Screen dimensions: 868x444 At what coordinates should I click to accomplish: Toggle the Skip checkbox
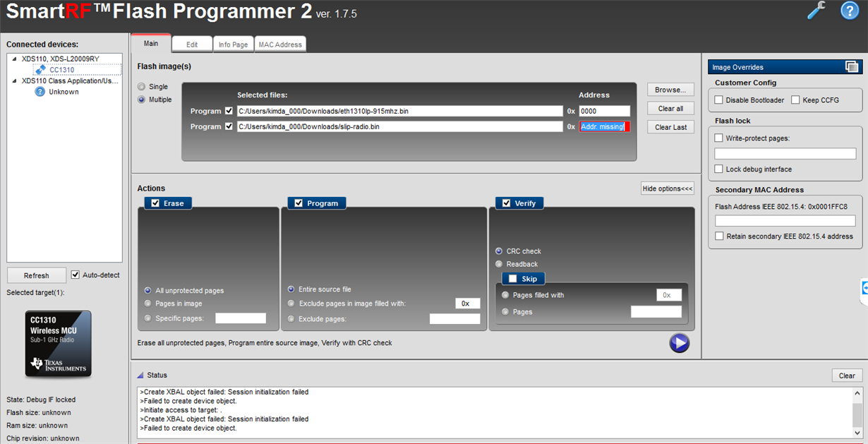[x=513, y=279]
